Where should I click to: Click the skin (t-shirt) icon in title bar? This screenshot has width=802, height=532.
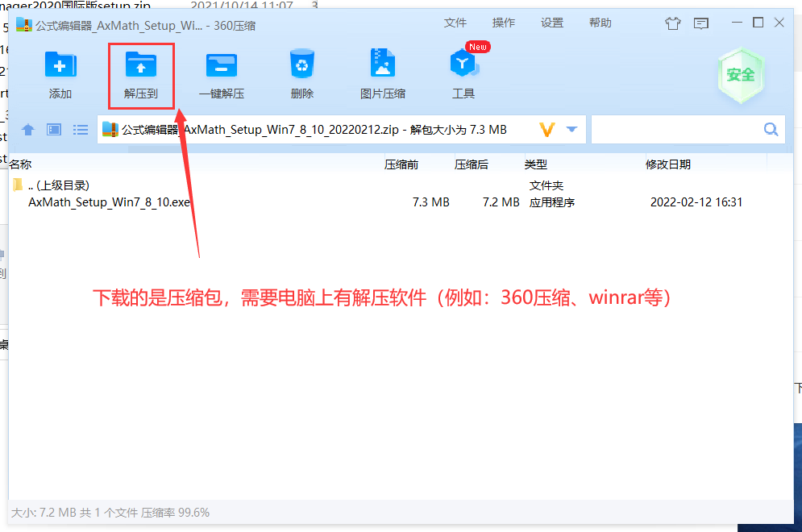click(673, 23)
